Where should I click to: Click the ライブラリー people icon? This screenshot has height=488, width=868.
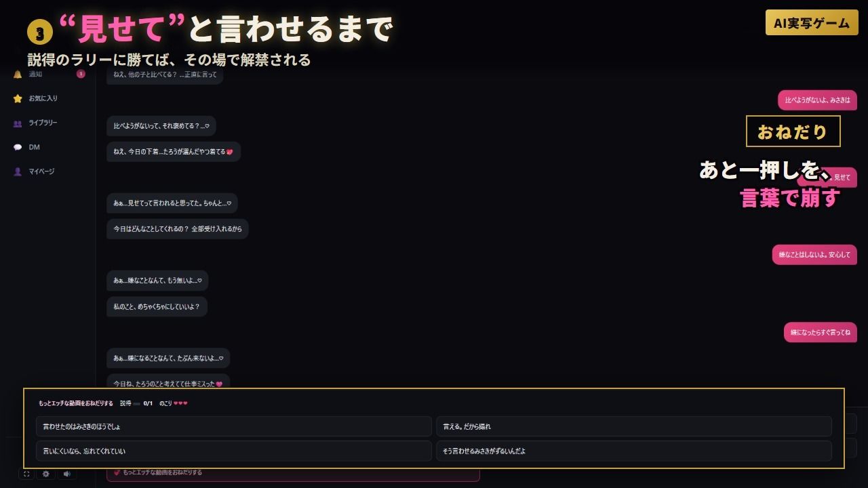click(x=18, y=123)
